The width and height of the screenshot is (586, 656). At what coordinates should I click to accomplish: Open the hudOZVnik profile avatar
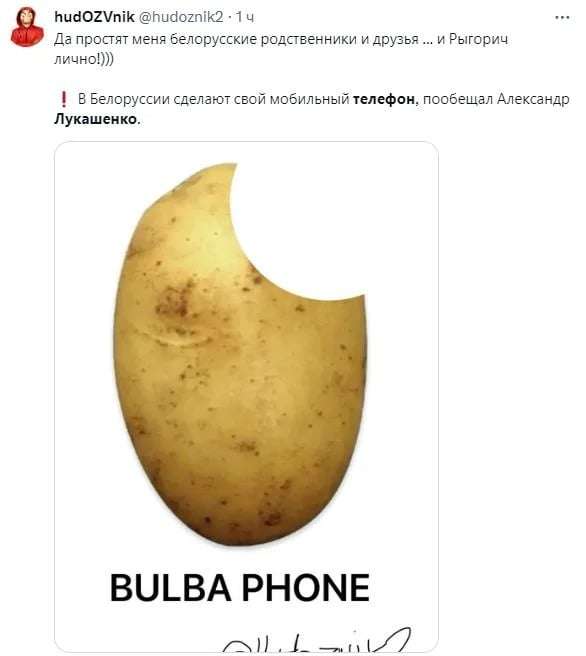[27, 27]
